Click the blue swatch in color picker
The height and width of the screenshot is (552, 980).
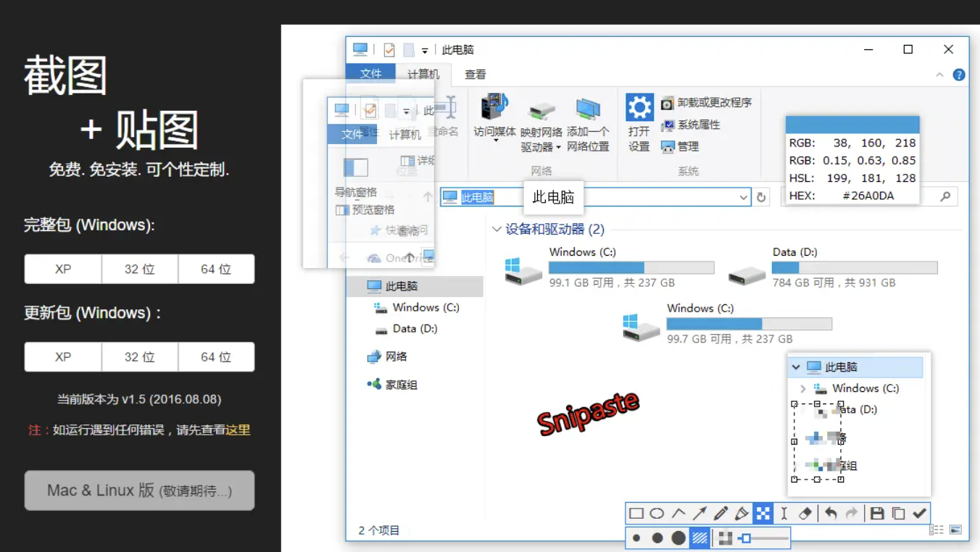point(852,124)
